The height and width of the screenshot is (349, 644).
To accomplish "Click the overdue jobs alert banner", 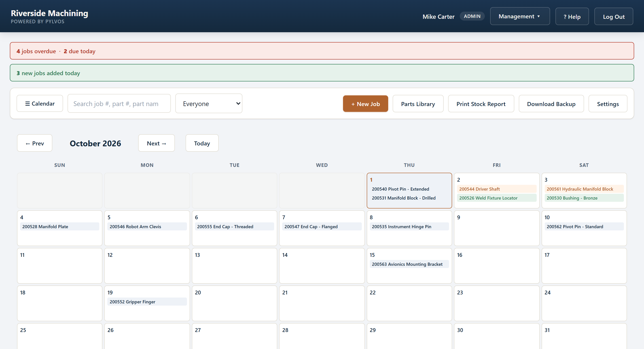I will point(322,51).
